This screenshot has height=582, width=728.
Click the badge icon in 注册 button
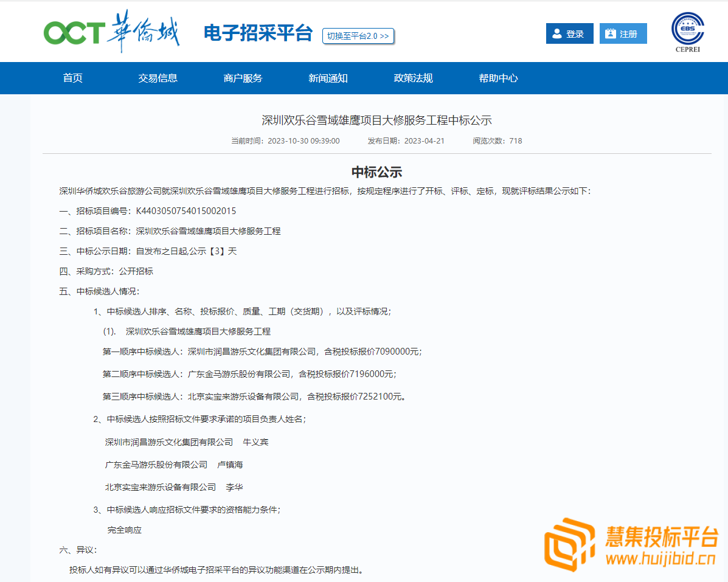pos(611,34)
